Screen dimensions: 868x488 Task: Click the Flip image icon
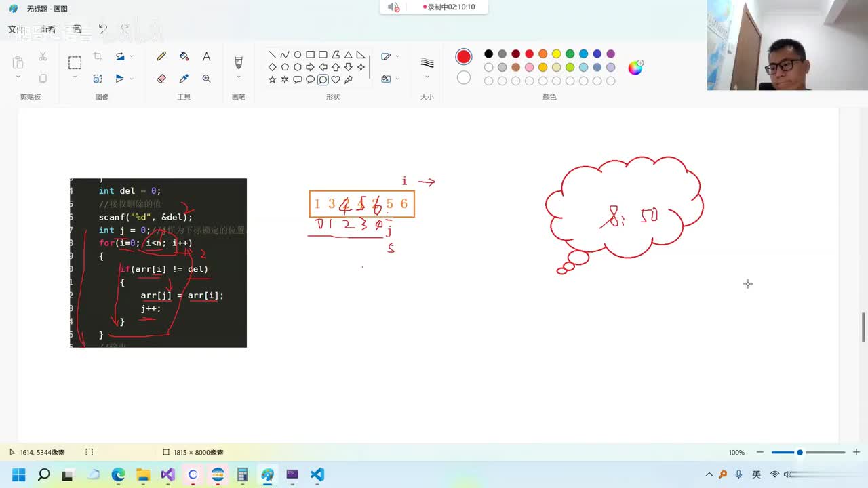[120, 79]
